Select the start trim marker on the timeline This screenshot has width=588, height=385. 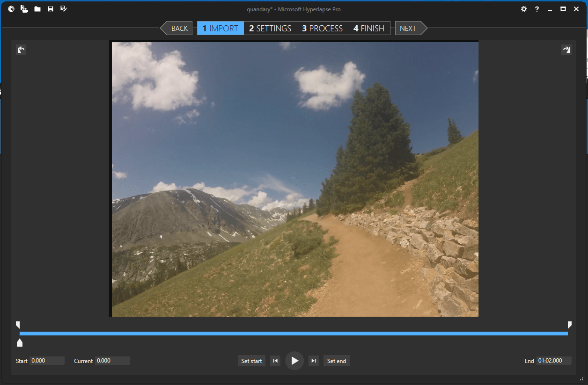point(18,325)
